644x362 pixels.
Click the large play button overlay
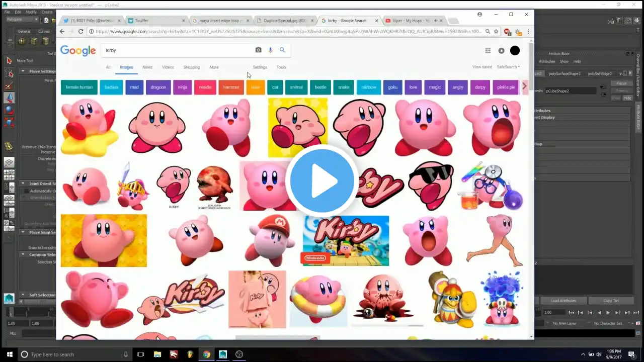point(322,182)
